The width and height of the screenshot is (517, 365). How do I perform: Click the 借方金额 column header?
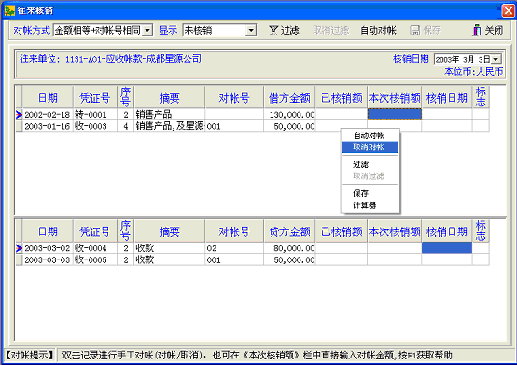(x=289, y=97)
